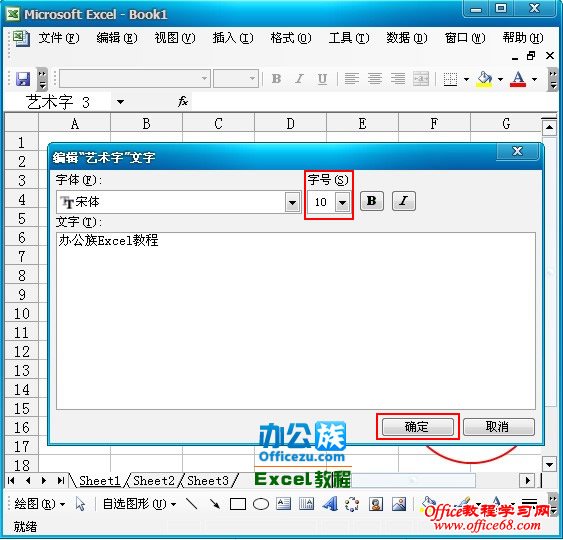Select the Rectangle drawing tool
The image size is (563, 540).
(x=238, y=504)
